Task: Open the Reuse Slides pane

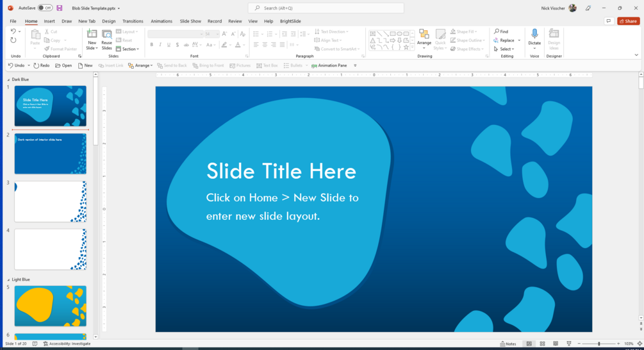Action: (x=107, y=40)
